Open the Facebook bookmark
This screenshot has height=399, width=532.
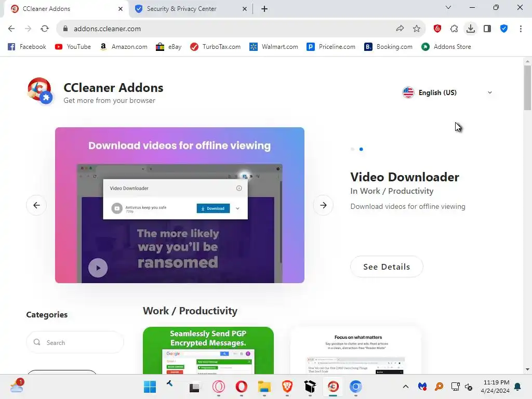click(x=27, y=47)
